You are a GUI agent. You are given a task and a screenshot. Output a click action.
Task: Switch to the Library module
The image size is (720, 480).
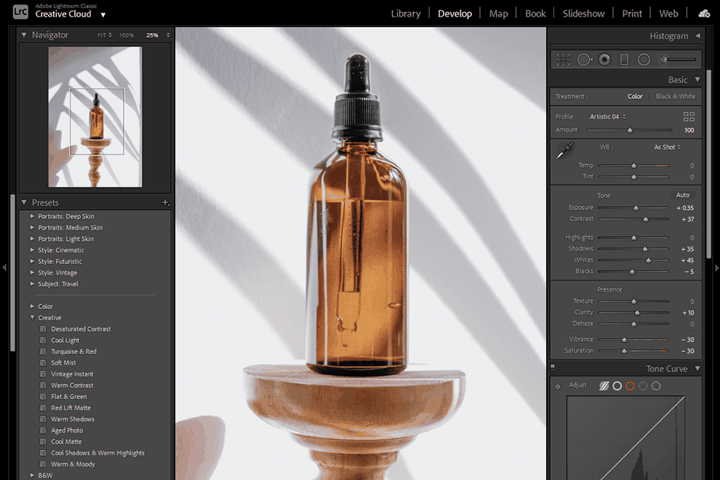405,14
